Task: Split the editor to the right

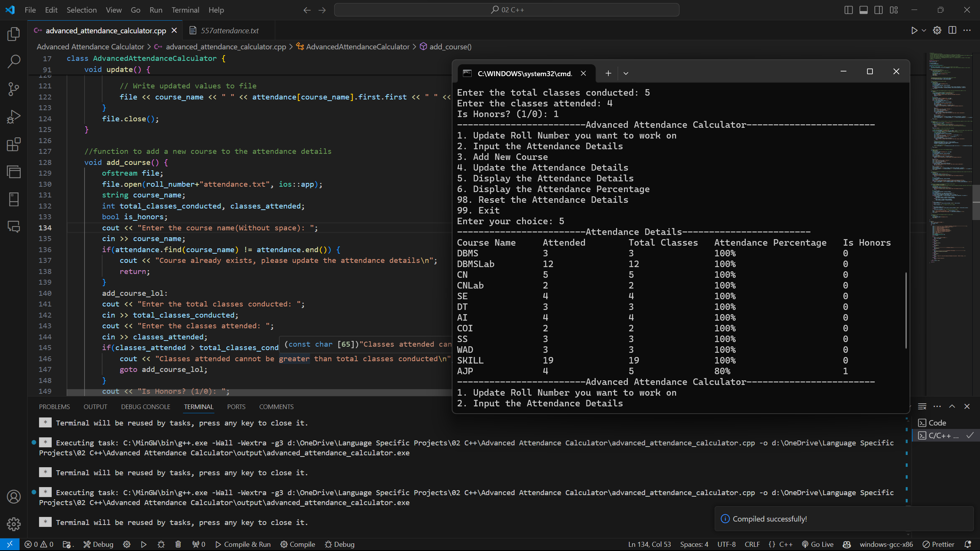Action: [x=952, y=31]
